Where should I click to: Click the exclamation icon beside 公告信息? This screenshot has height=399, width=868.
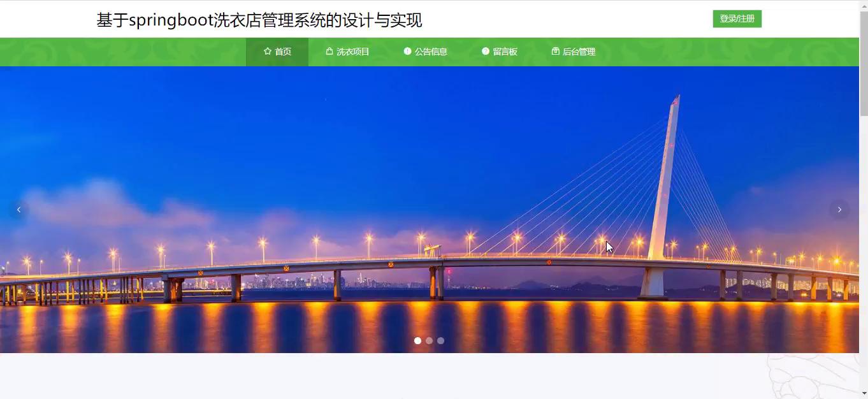click(407, 51)
